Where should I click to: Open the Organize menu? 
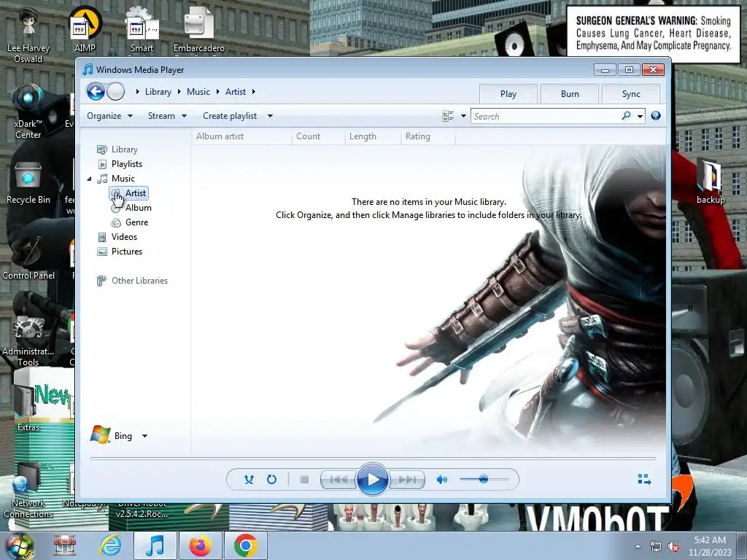click(x=109, y=116)
